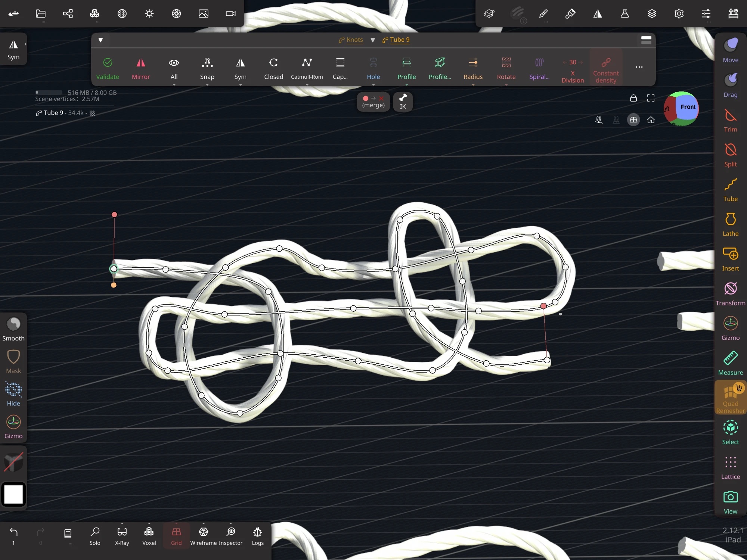
Task: Click the Front face of view cube
Action: [x=688, y=107]
